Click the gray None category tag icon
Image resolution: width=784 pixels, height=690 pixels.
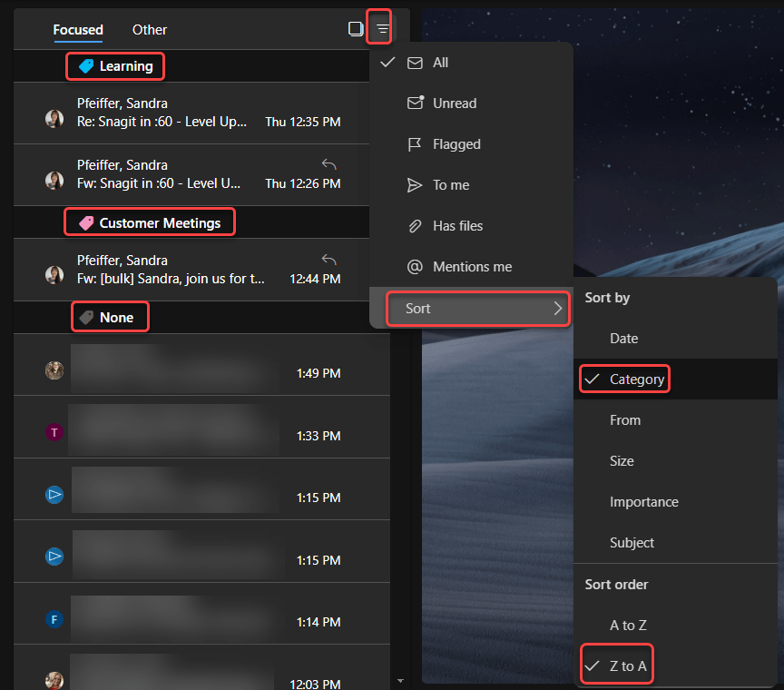[86, 318]
